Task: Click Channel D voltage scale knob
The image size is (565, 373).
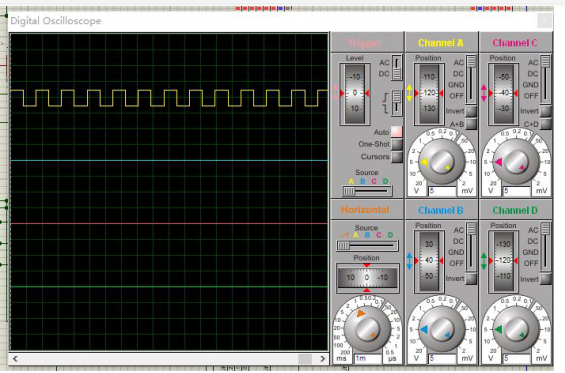Action: 516,329
